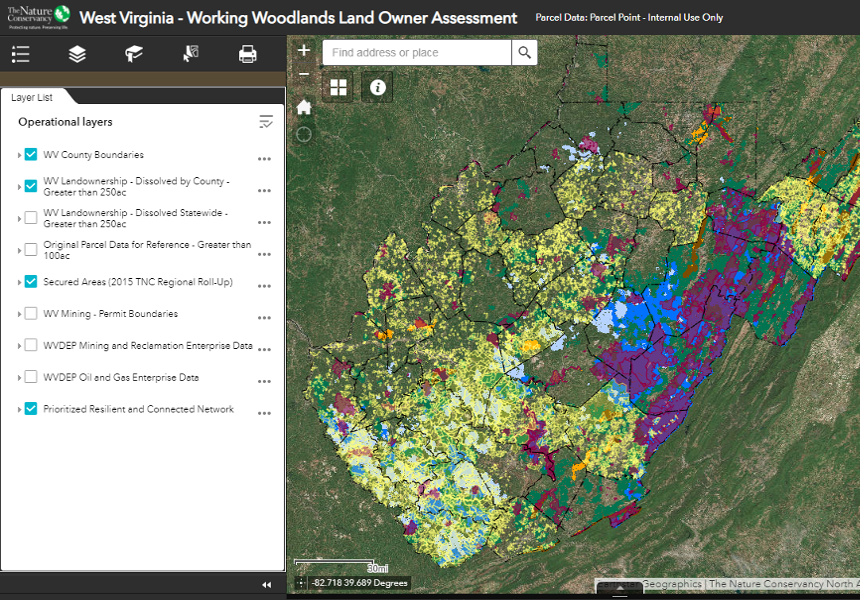
Task: Zoom in on the map
Action: point(304,50)
